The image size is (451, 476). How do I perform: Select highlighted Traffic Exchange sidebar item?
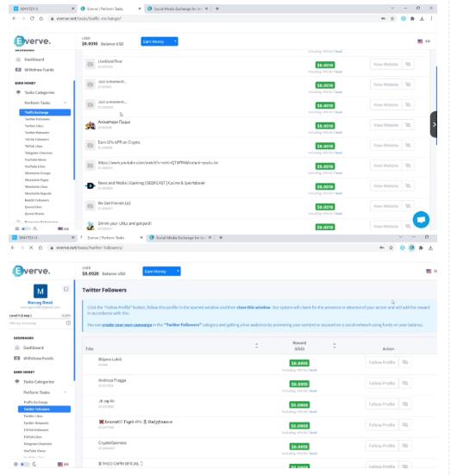pyautogui.click(x=45, y=112)
